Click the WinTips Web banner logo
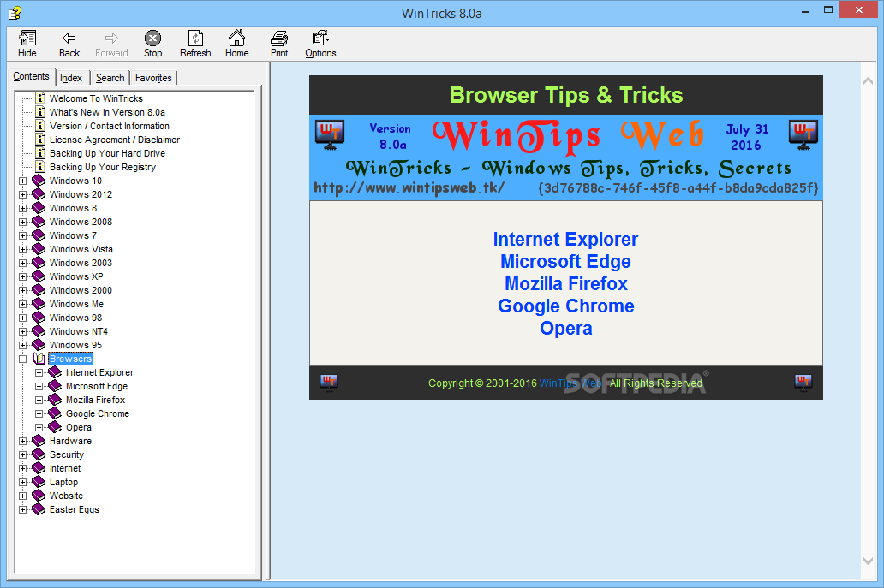The height and width of the screenshot is (588, 884). click(568, 135)
